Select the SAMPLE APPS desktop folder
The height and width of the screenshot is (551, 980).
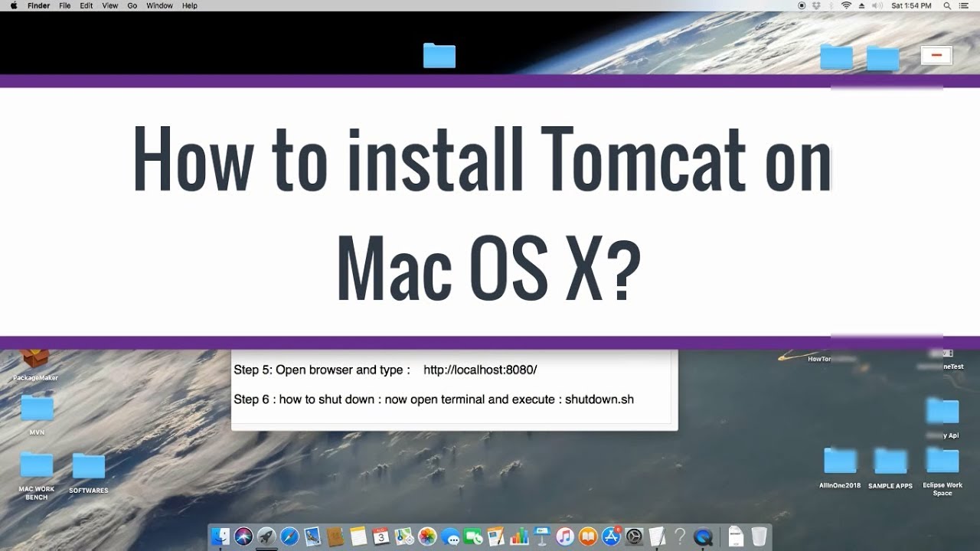tap(890, 468)
